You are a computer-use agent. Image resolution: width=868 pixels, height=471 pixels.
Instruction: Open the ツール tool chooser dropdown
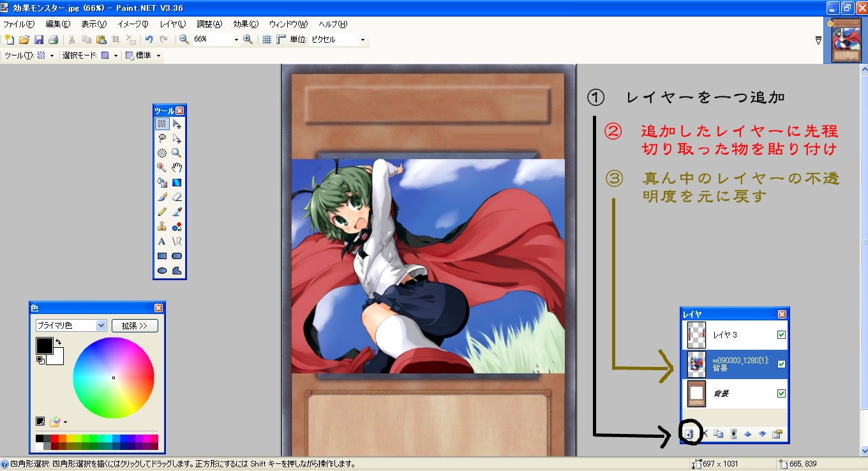click(x=52, y=56)
